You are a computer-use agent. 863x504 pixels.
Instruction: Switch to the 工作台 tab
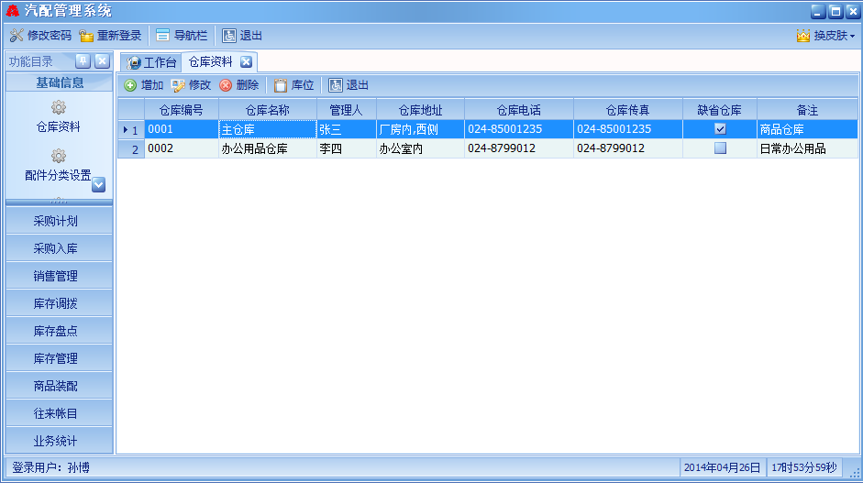tap(151, 62)
